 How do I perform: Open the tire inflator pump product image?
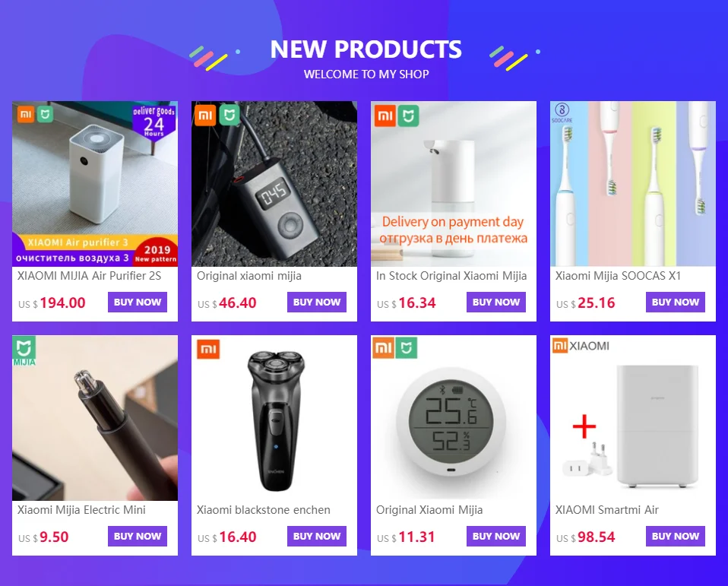(x=274, y=184)
